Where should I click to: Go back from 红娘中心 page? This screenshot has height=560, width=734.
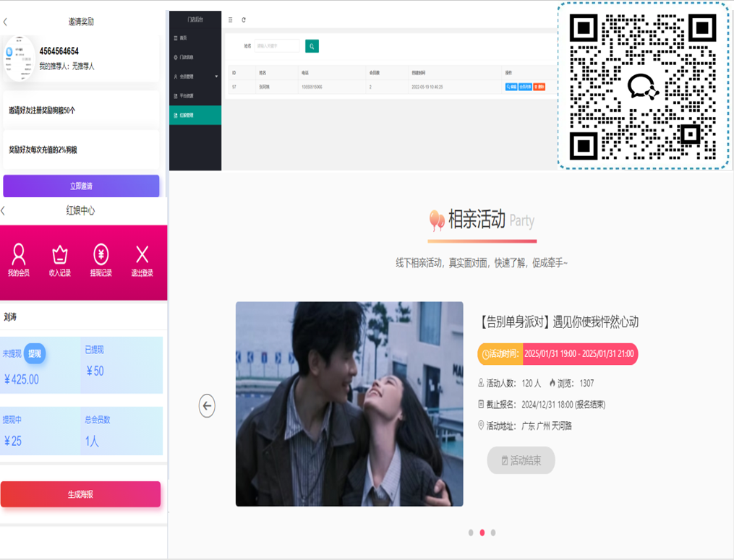coord(4,211)
